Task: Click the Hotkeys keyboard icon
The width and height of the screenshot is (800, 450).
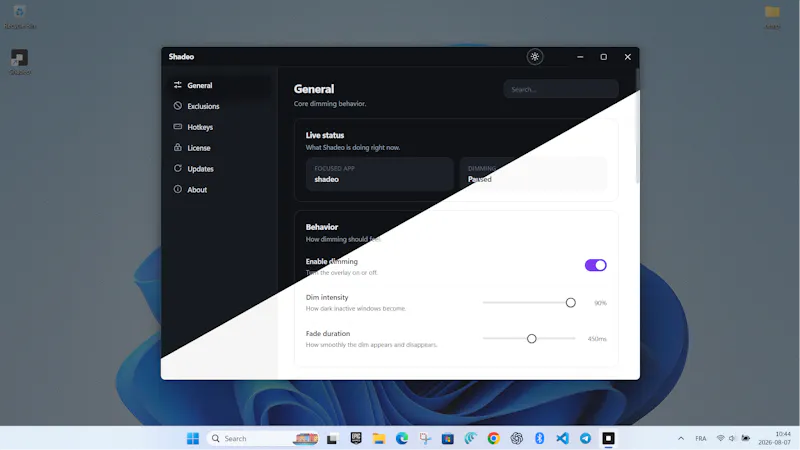Action: [178, 127]
